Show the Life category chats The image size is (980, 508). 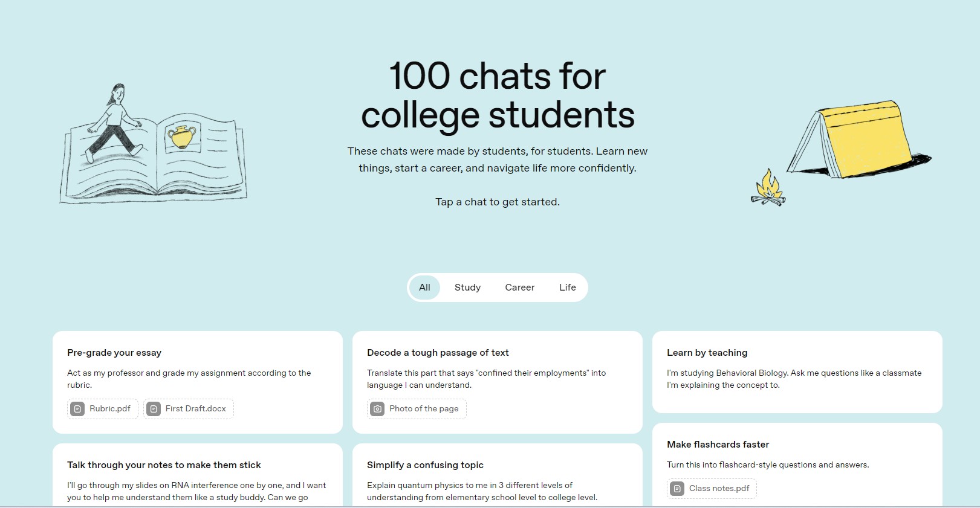(567, 288)
